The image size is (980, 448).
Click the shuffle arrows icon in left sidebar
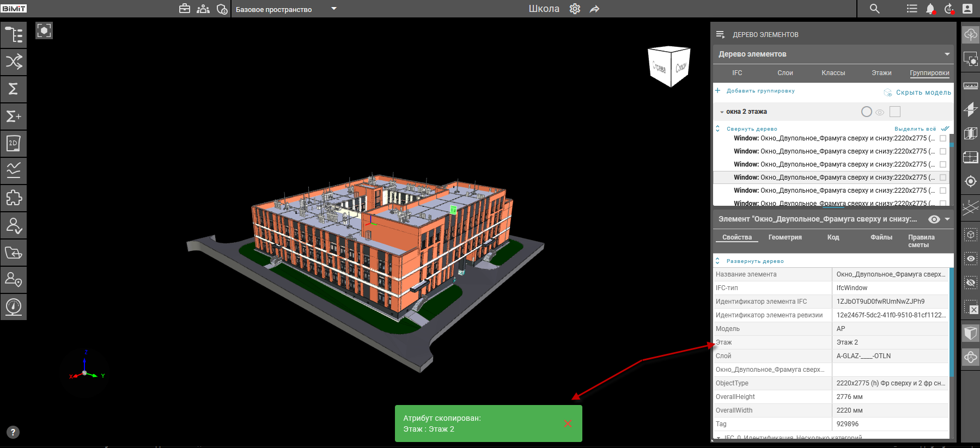14,62
